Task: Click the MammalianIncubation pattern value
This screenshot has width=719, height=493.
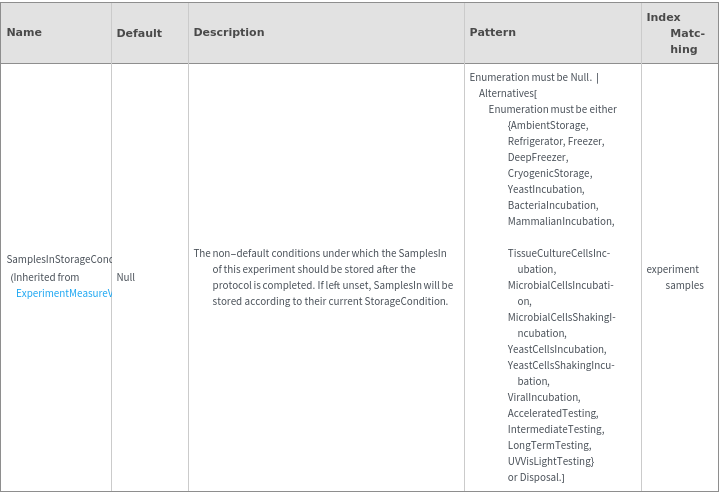Action: (560, 221)
